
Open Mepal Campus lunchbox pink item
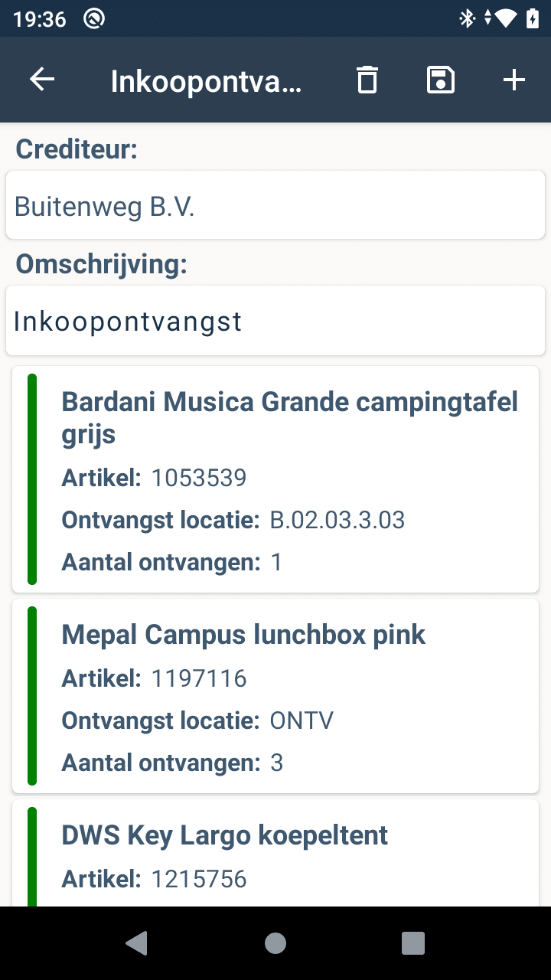[243, 635]
